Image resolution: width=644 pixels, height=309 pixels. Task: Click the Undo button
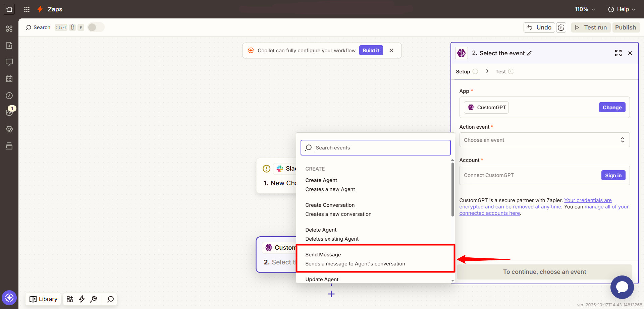539,27
